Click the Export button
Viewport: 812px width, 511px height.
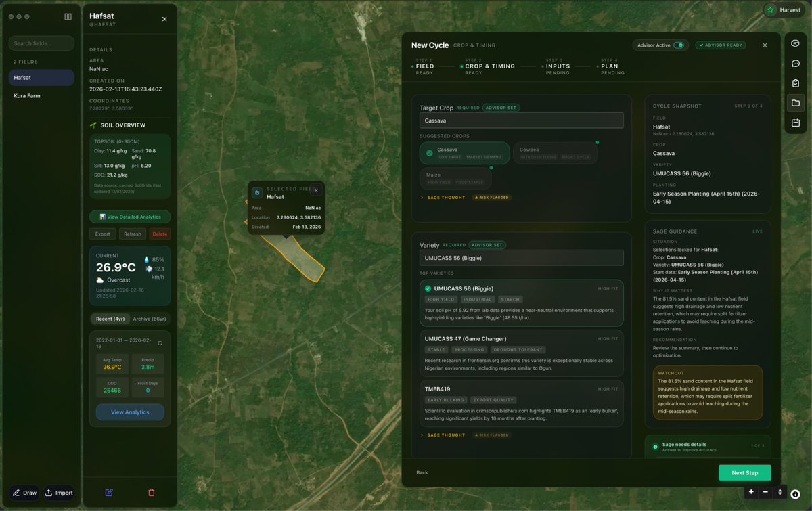[x=102, y=234]
